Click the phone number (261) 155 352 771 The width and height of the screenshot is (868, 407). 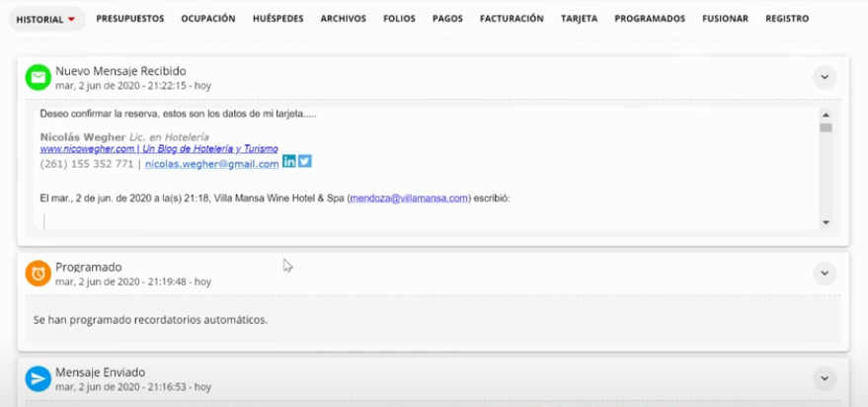[87, 164]
